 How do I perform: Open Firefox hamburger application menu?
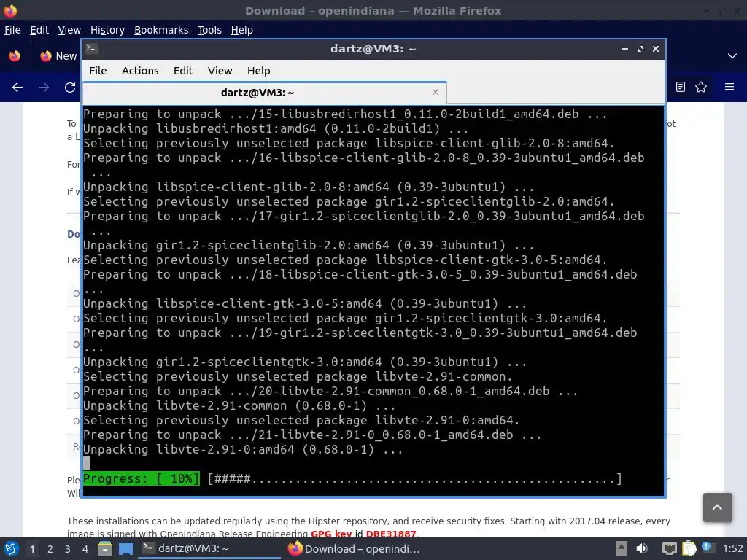click(x=729, y=87)
